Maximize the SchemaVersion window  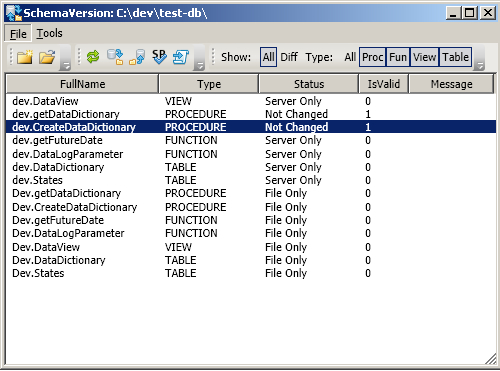point(470,13)
